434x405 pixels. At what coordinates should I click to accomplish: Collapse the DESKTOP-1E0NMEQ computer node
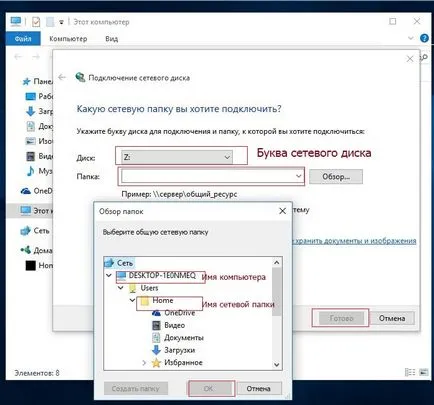[x=109, y=275]
